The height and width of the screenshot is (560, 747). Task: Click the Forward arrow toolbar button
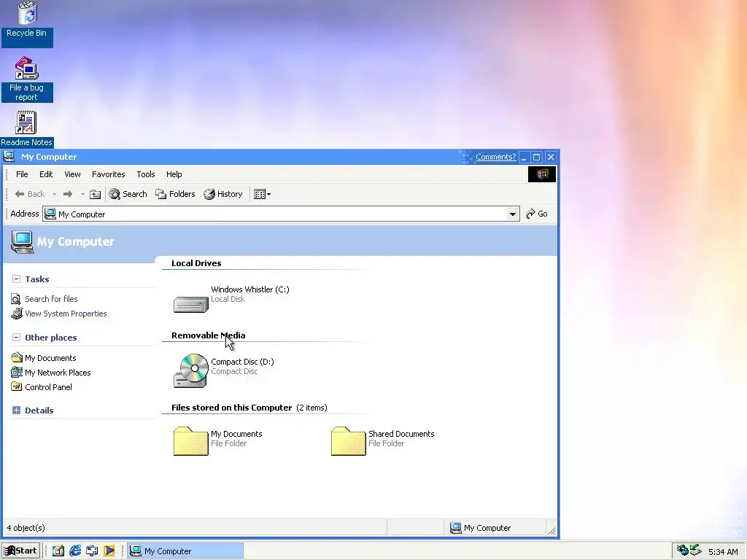point(68,194)
